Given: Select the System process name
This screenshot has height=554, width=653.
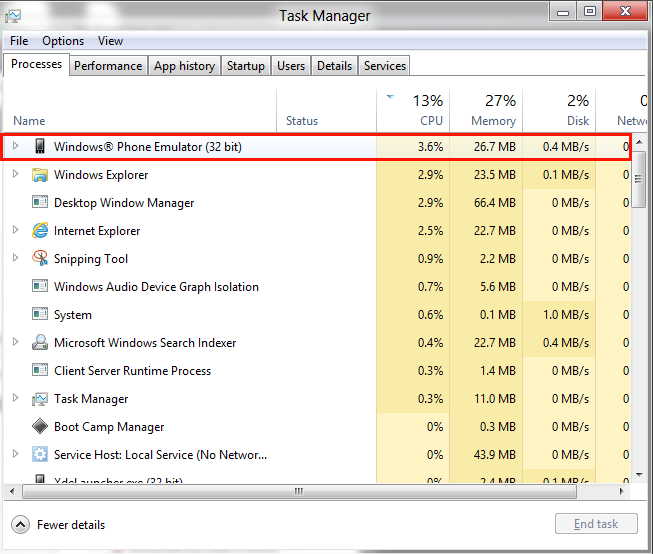Looking at the screenshot, I should (73, 315).
